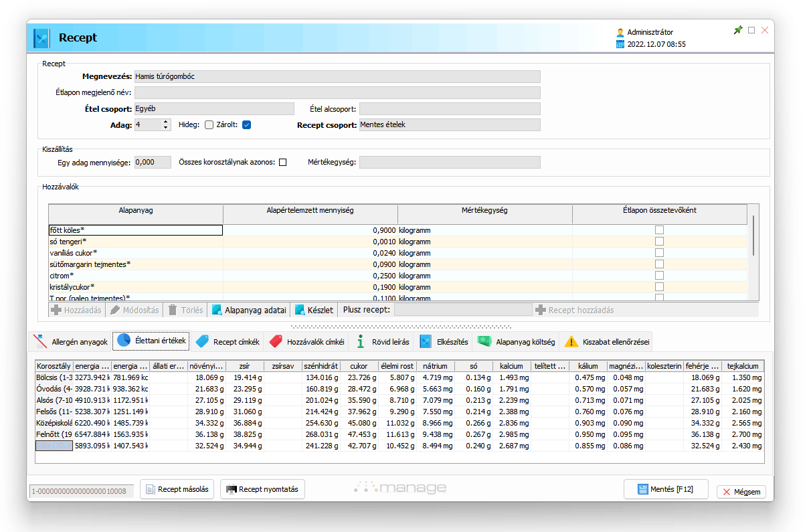
Task: Show the Rövid leírás tab
Action: [383, 342]
